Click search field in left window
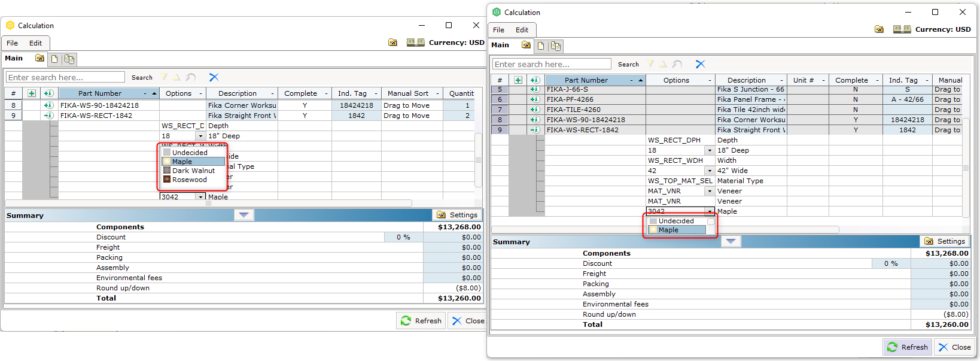The image size is (980, 361). click(x=65, y=77)
